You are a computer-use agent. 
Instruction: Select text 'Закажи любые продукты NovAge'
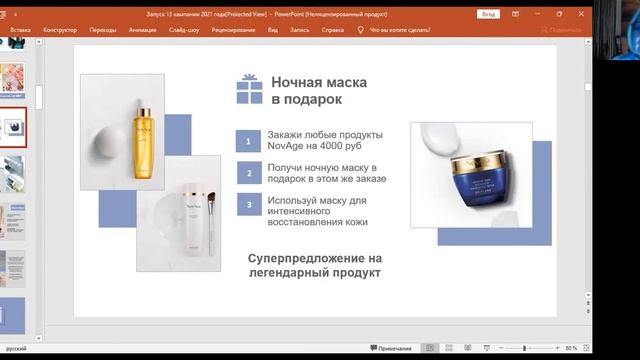(x=325, y=140)
